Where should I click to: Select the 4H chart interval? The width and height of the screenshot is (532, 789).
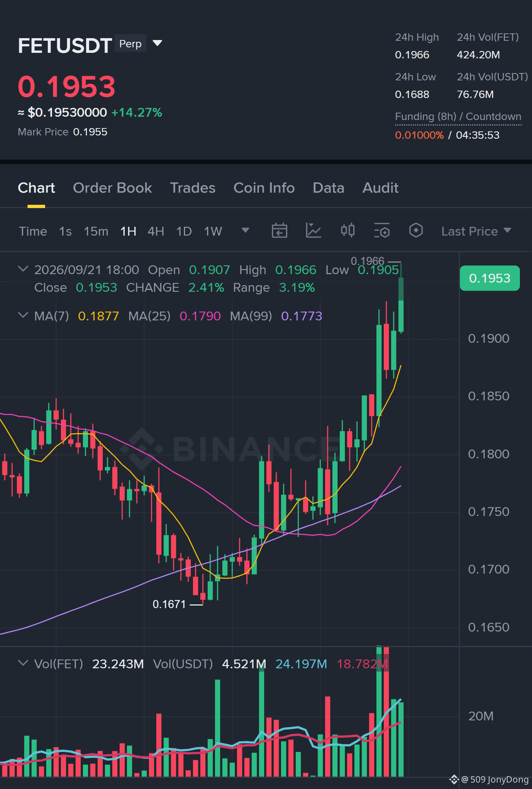pyautogui.click(x=156, y=231)
